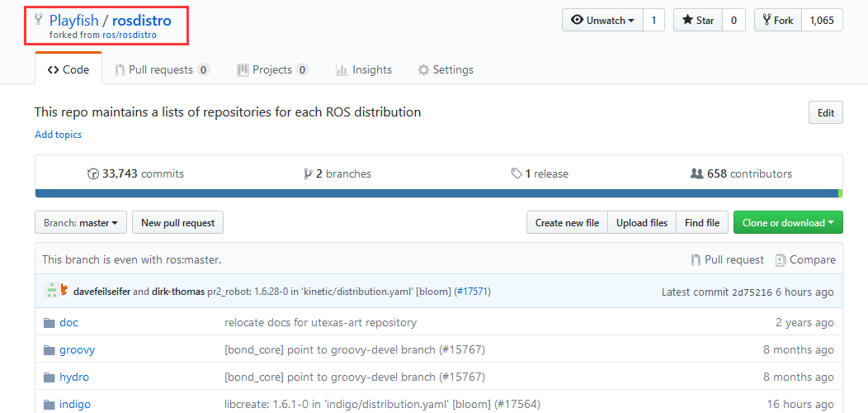
Task: Click 'This branch is even with ros:master' text
Action: pos(132,259)
